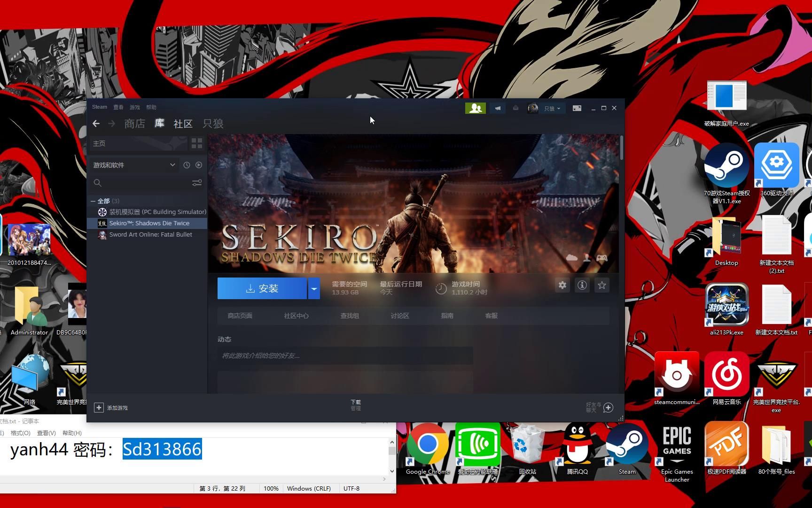Switch library to grid collections view
This screenshot has width=812, height=508.
pos(197,143)
